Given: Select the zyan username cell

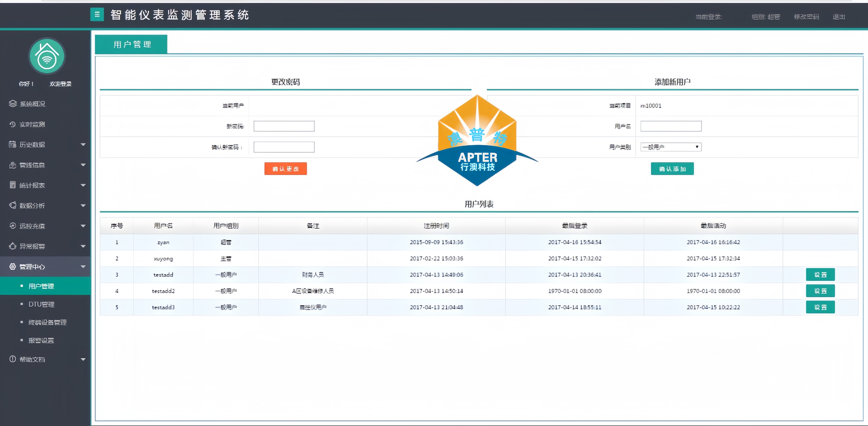Looking at the screenshot, I should click(x=163, y=242).
